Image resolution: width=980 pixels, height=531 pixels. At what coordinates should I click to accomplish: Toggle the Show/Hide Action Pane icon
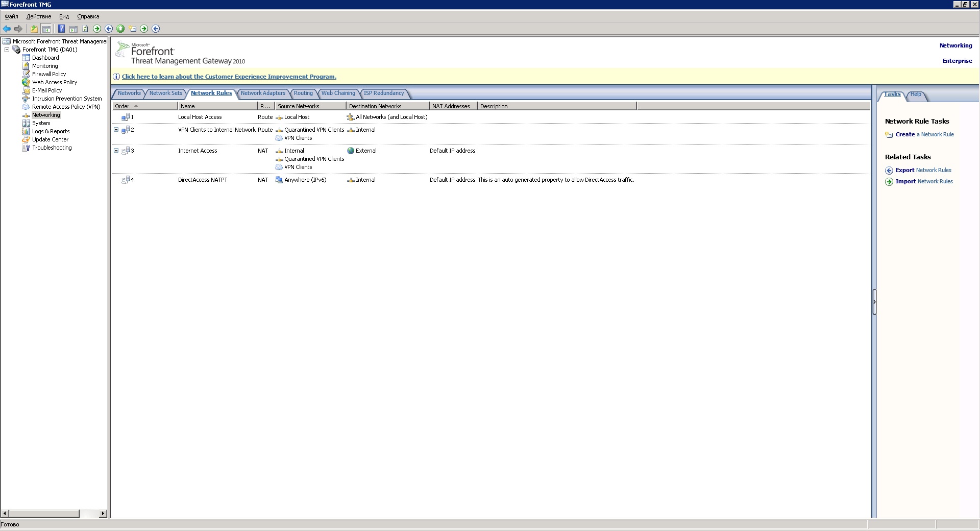[x=73, y=29]
